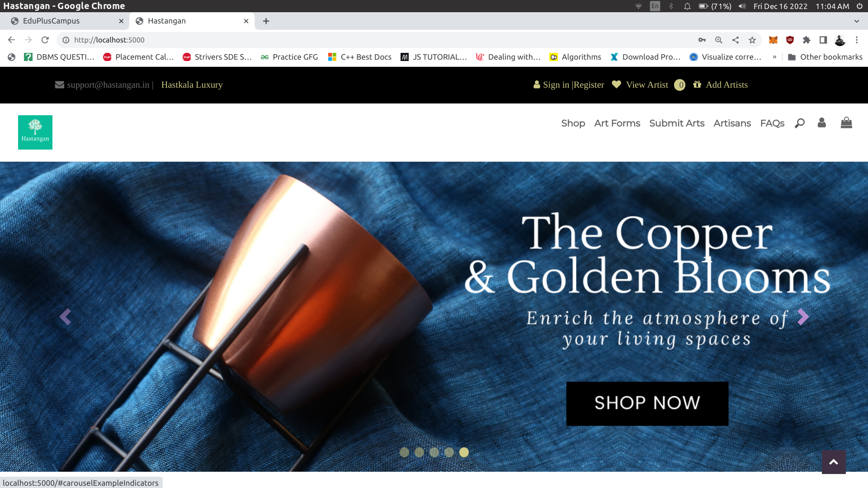Viewport: 868px width, 488px height.
Task: Reload the page
Action: (x=45, y=40)
